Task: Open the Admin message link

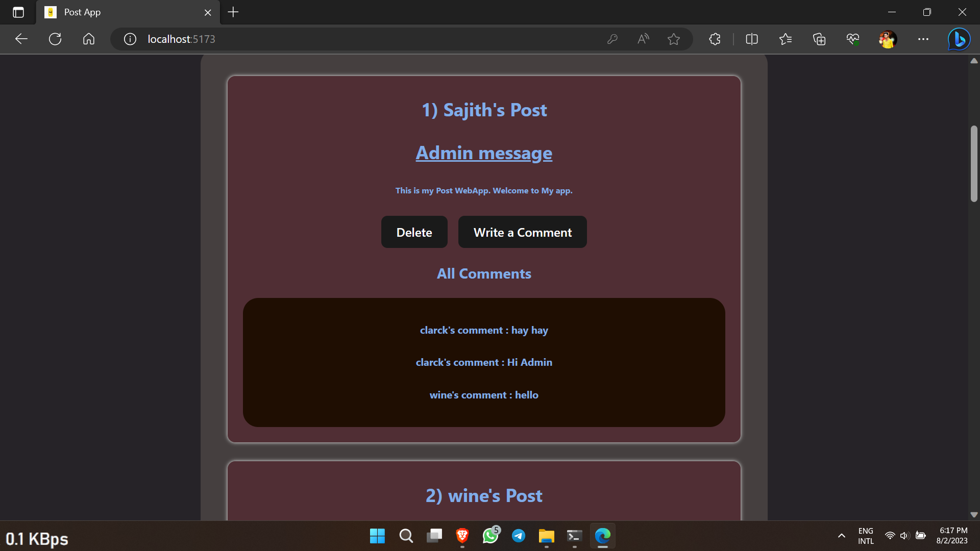Action: pyautogui.click(x=484, y=153)
